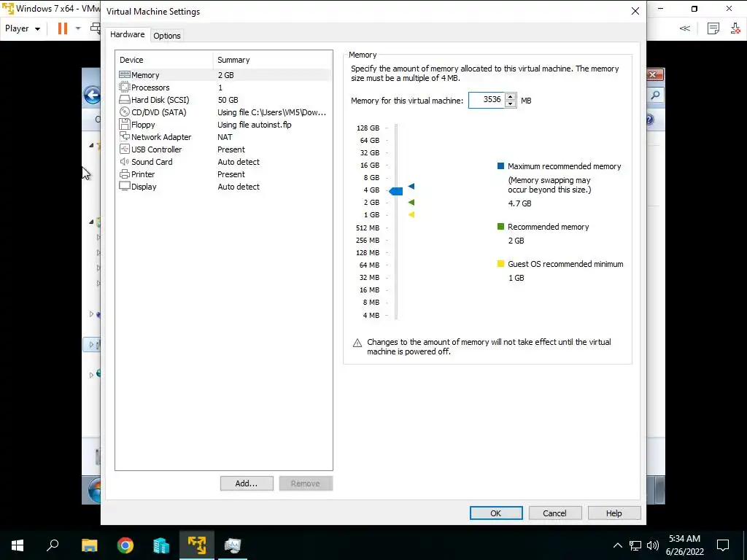Click the blue Maximum recommended memory legend swatch
The width and height of the screenshot is (747, 560).
pyautogui.click(x=500, y=166)
